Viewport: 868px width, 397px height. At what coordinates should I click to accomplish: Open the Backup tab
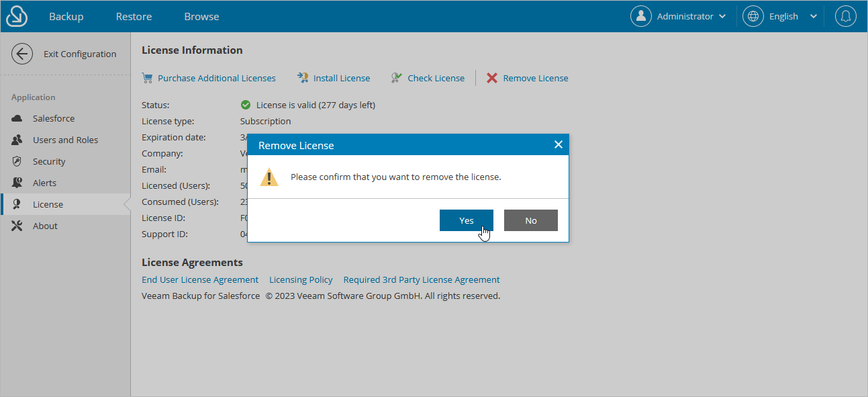click(x=66, y=16)
